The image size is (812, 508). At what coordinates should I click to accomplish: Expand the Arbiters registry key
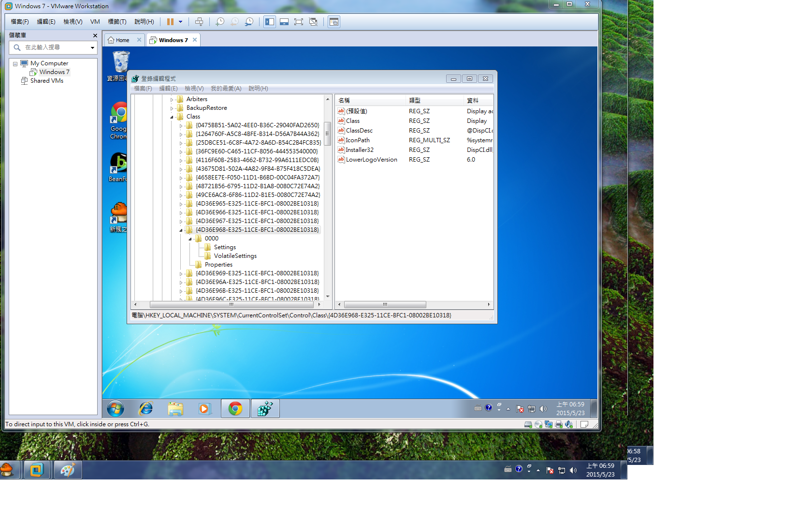click(x=172, y=100)
